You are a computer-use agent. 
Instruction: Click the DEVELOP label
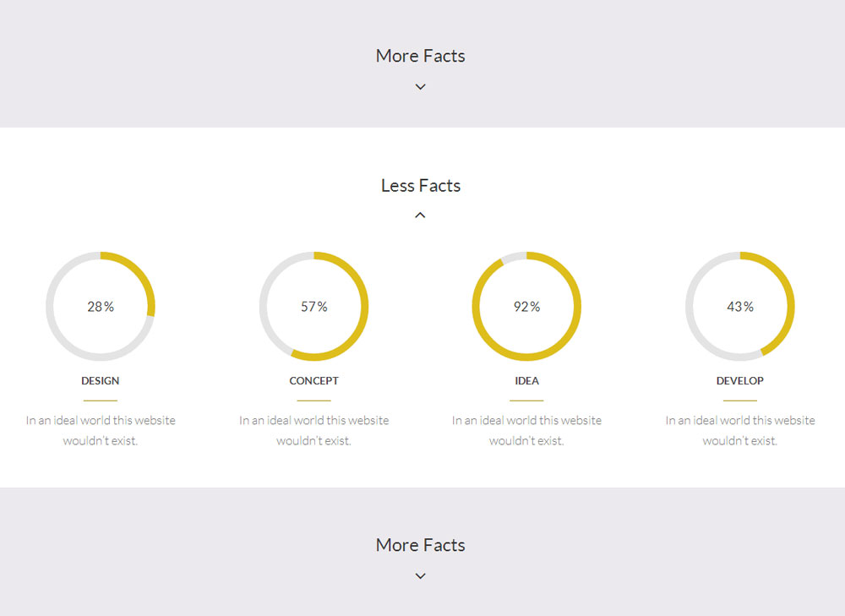[740, 381]
